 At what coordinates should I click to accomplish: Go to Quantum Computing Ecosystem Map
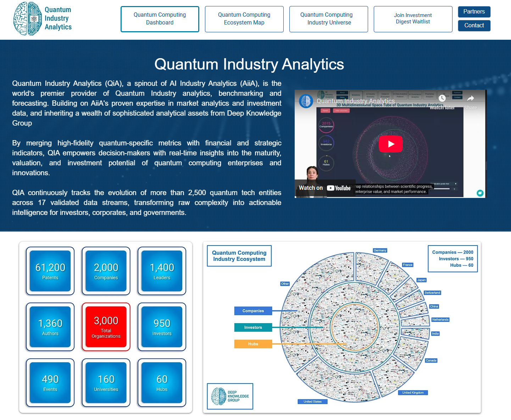point(244,19)
